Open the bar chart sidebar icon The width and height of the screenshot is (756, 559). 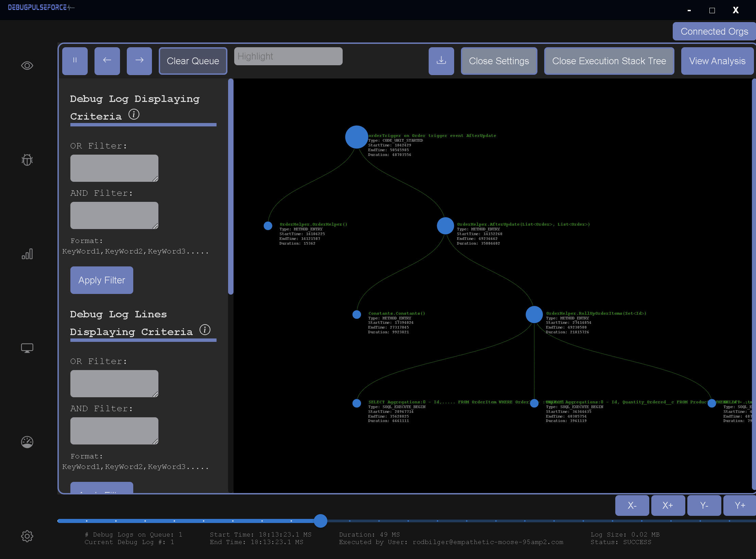[27, 254]
